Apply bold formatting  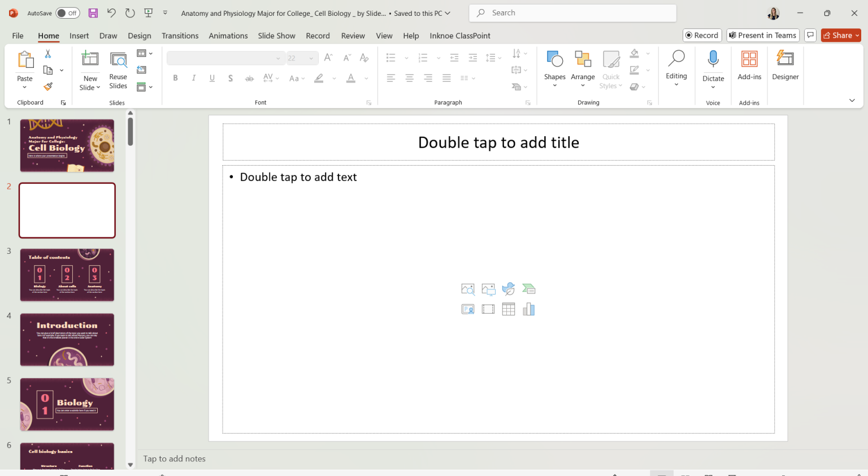[x=175, y=77]
